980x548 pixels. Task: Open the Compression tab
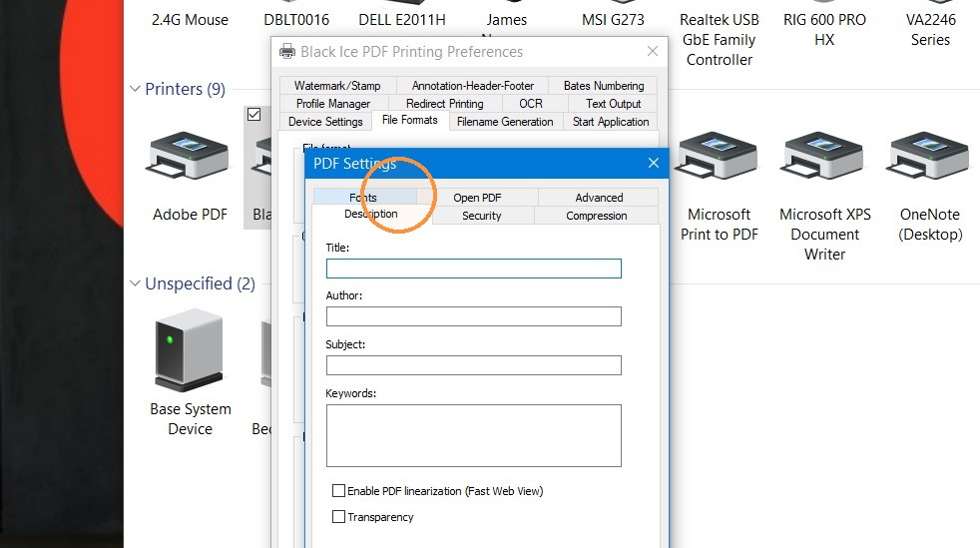(x=596, y=216)
